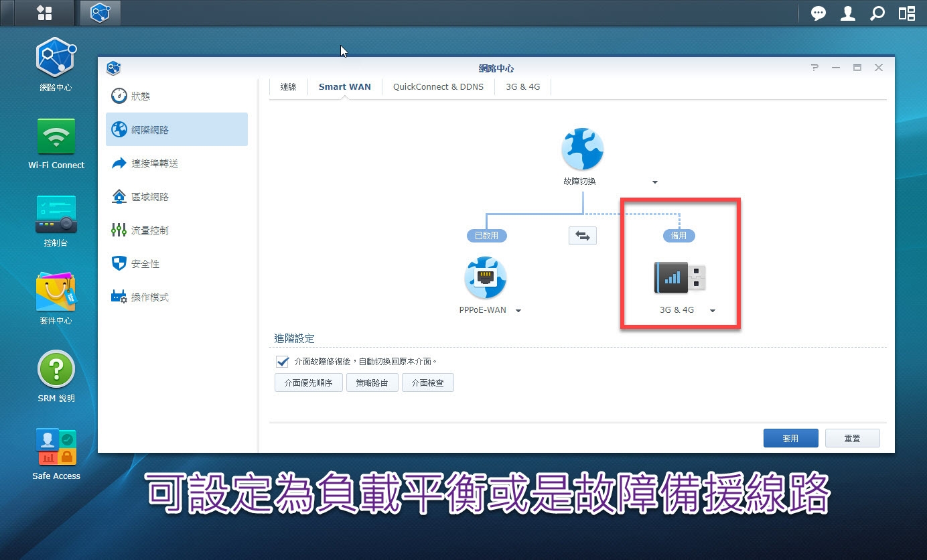Viewport: 927px width, 560px height.
Task: Click the swap interfaces arrows button
Action: pyautogui.click(x=583, y=236)
